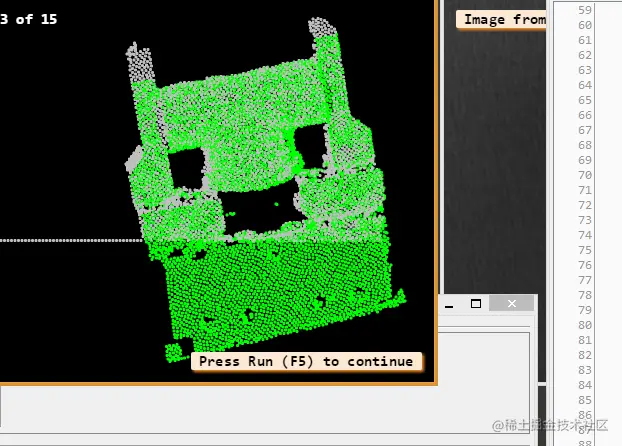Click the 'Image from' label box

pos(501,19)
